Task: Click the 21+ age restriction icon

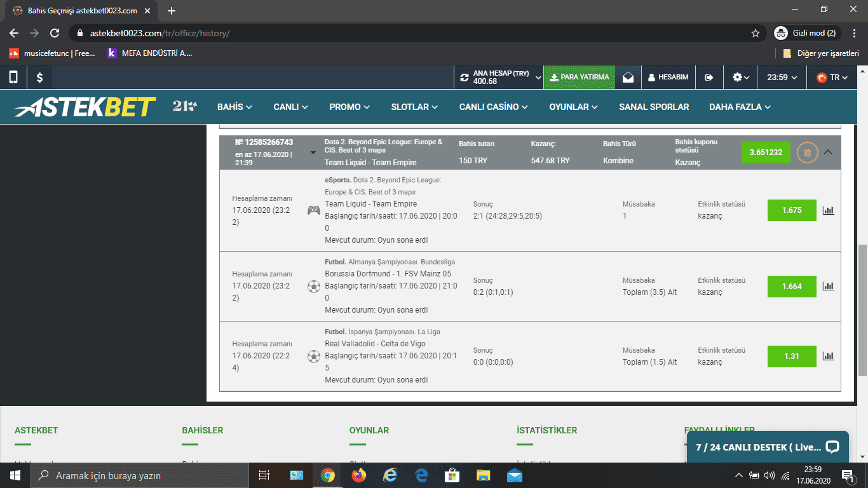Action: (x=184, y=107)
